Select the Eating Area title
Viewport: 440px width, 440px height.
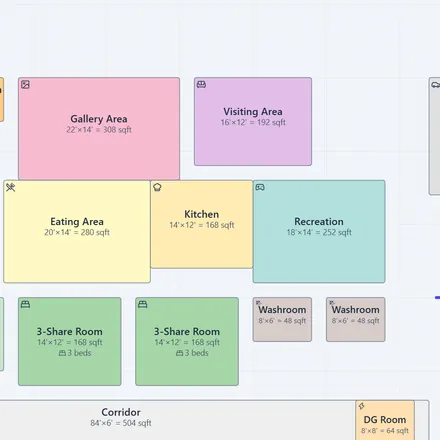(77, 222)
